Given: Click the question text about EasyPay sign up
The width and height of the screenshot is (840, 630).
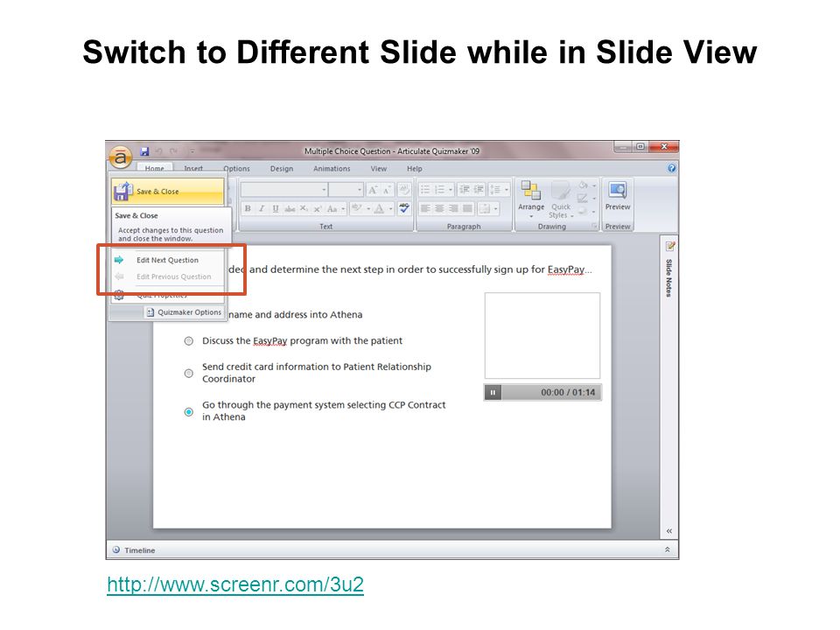Looking at the screenshot, I should coord(409,269).
